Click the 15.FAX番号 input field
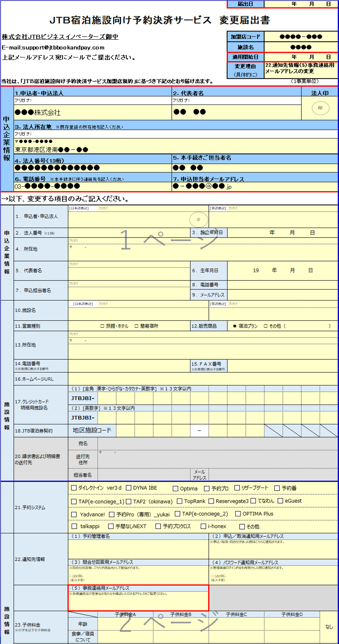 click(283, 366)
